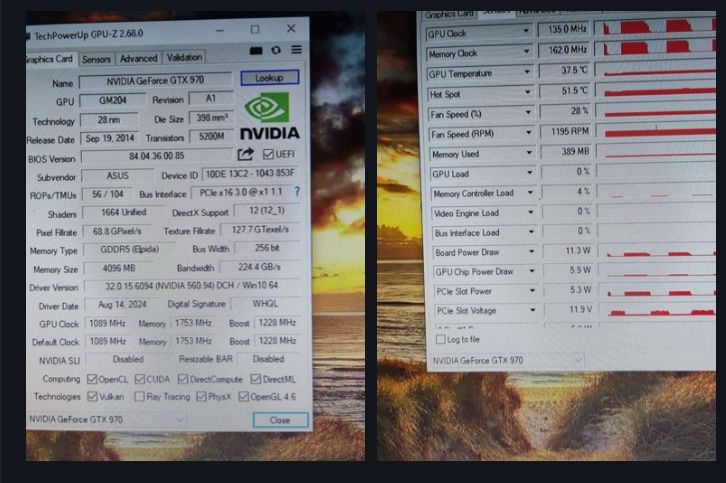Select the Graphics Card tab in left window
The width and height of the screenshot is (726, 483).
(x=50, y=59)
